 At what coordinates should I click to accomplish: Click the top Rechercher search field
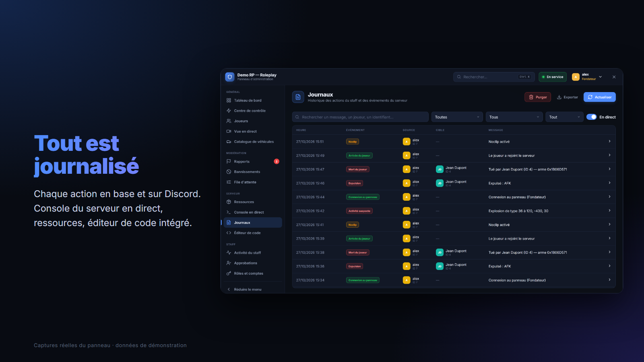(494, 77)
